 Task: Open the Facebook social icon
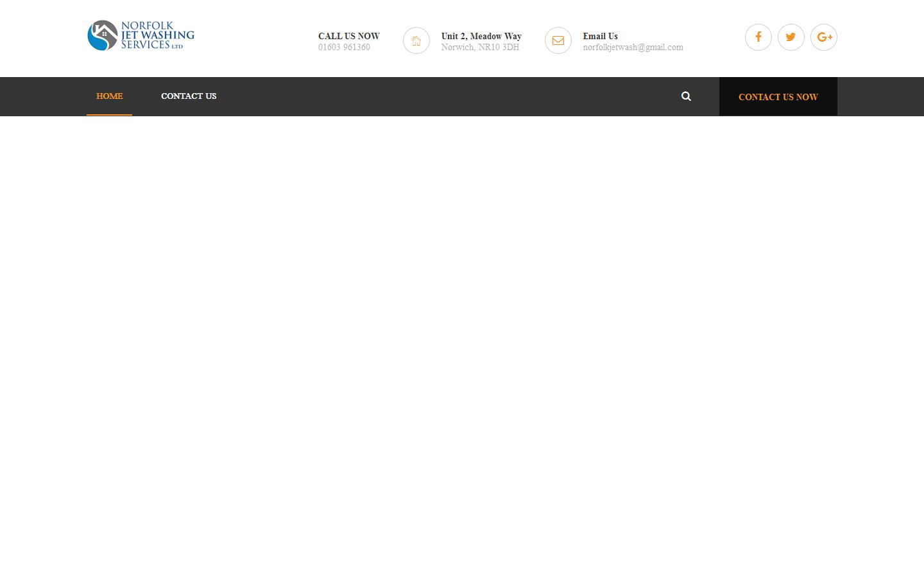758,37
